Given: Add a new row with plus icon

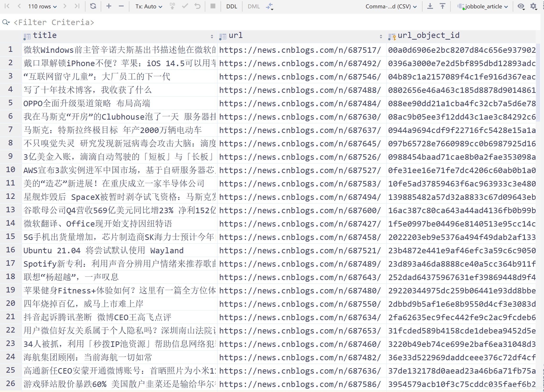Looking at the screenshot, I should coord(109,6).
